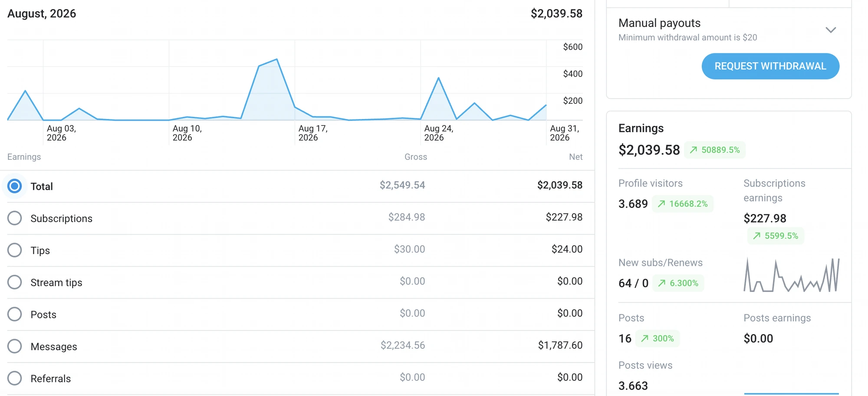Select the Stream tips radio button
The image size is (868, 396).
click(x=15, y=282)
